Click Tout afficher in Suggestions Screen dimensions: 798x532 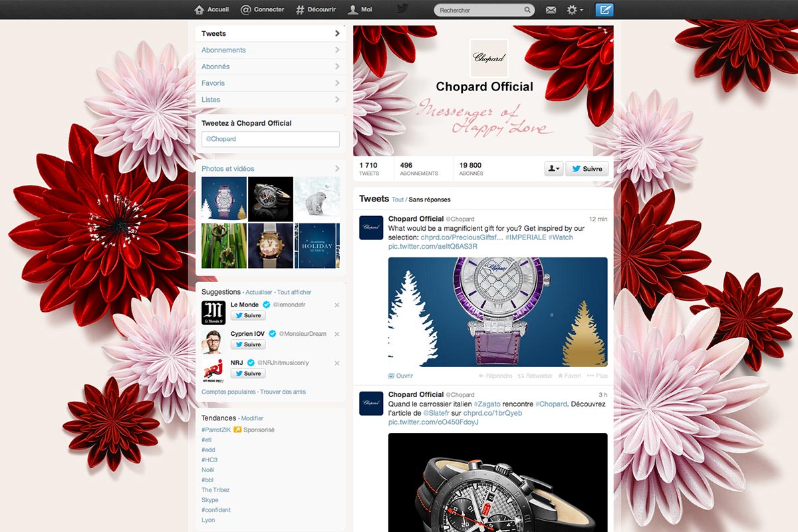[294, 292]
